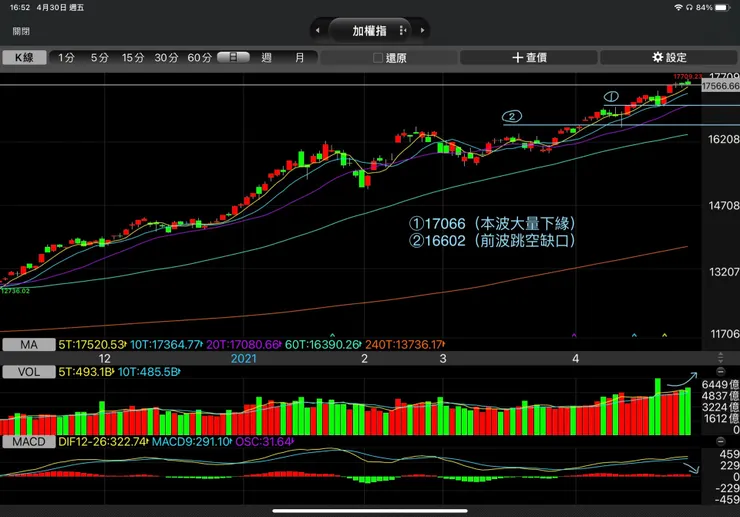Tap the headphone status icon

coord(689,8)
